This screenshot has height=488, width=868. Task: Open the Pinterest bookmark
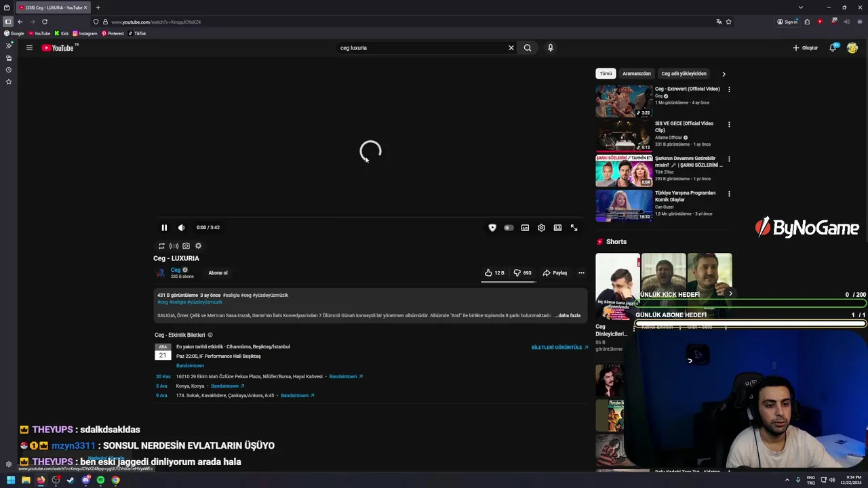(113, 33)
